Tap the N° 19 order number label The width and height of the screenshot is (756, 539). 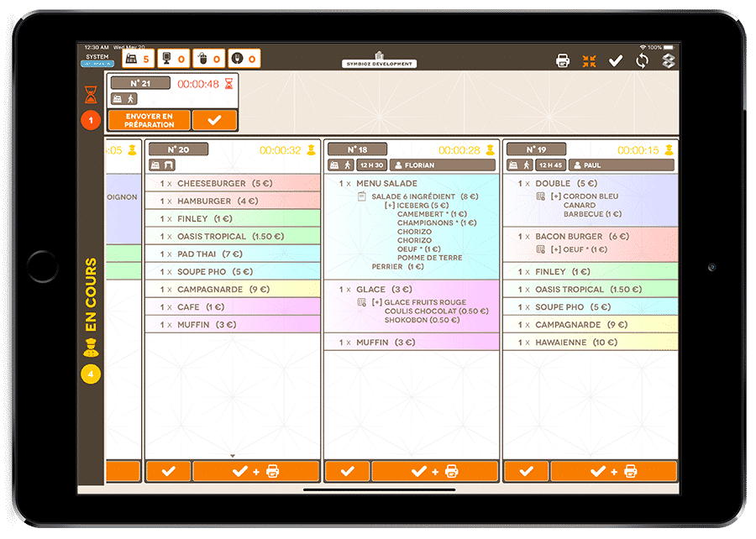pos(536,149)
